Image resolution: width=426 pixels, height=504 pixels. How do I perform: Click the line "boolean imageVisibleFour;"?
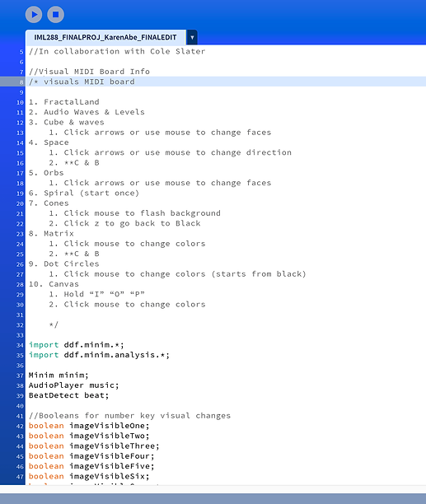click(x=91, y=456)
